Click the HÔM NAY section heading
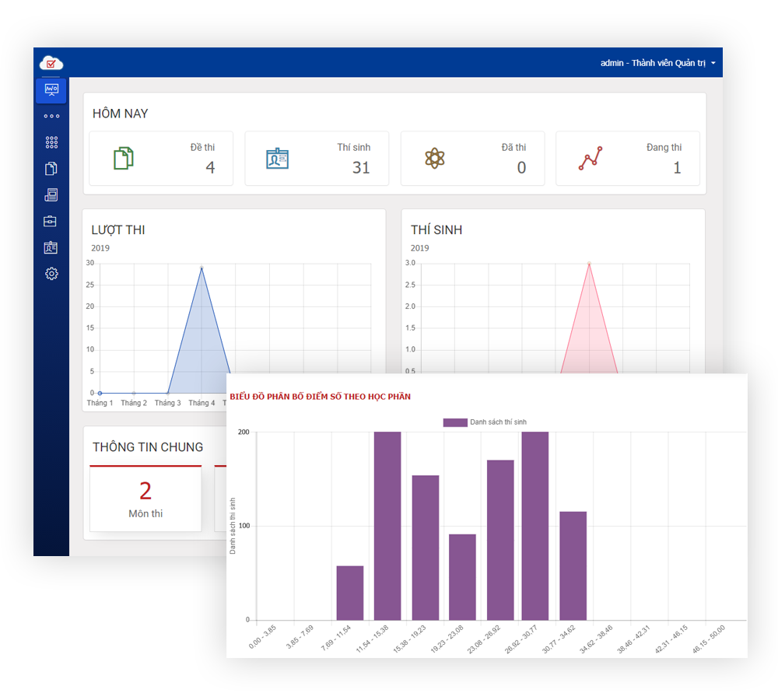The image size is (778, 700). tap(120, 114)
